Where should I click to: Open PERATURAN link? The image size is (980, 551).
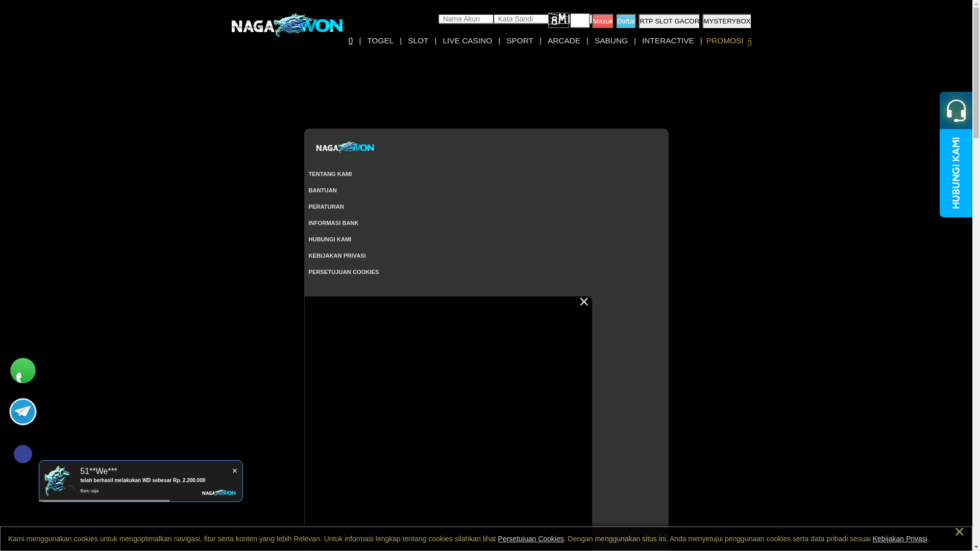tap(326, 207)
